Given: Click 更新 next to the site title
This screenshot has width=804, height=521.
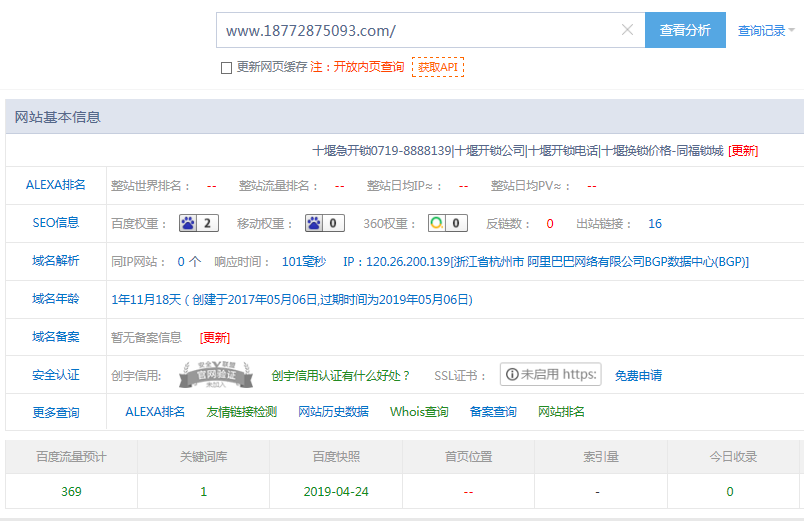Looking at the screenshot, I should coord(743,151).
